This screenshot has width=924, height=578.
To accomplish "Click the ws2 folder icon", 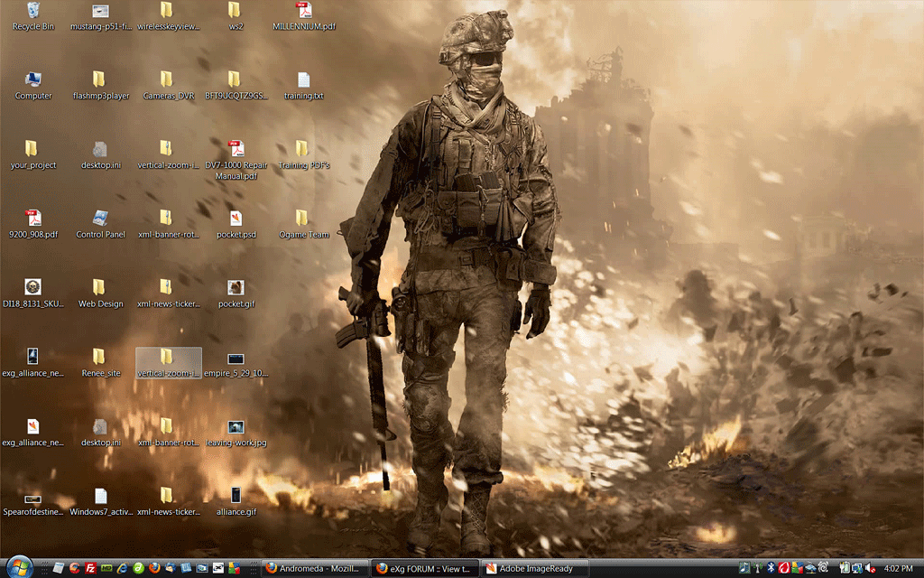I will 236,16.
